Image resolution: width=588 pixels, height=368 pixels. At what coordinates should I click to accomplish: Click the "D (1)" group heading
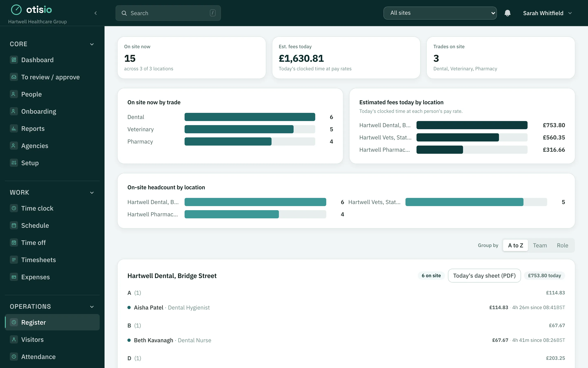click(x=134, y=358)
